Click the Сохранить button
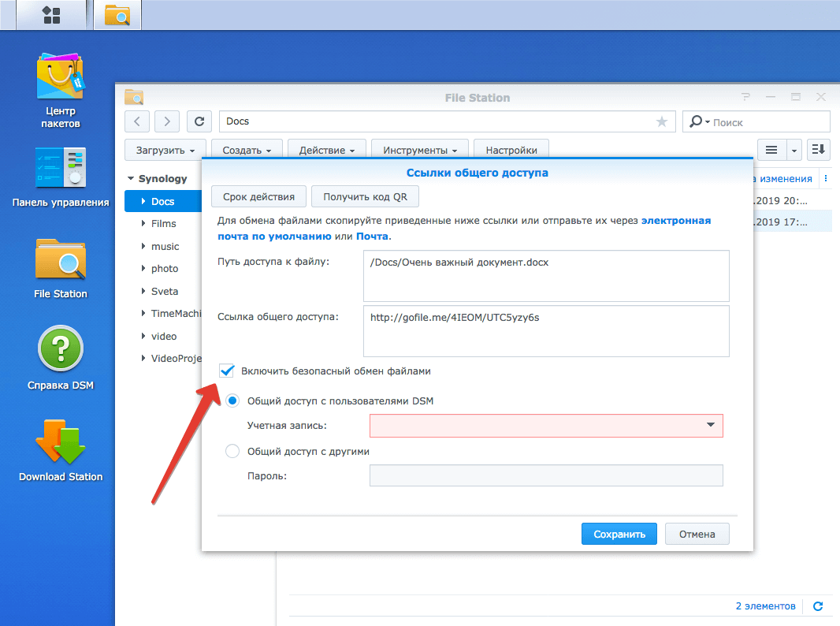This screenshot has height=626, width=840. pos(619,534)
